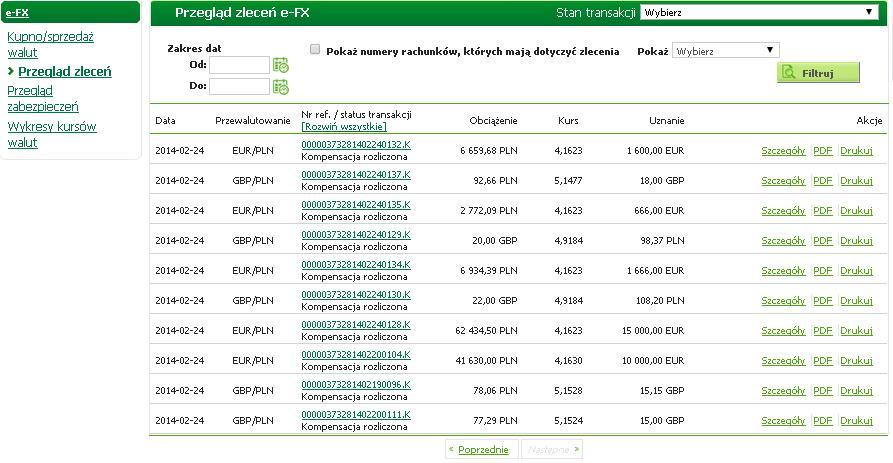View Szczegóły for 92,66 PLN row
This screenshot has width=893, height=463.
783,181
